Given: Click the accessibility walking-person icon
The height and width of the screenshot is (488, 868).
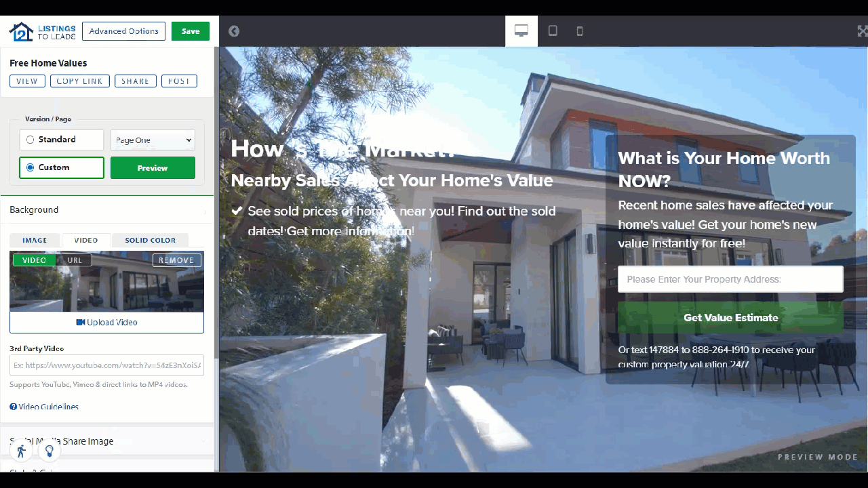Looking at the screenshot, I should pos(21,451).
